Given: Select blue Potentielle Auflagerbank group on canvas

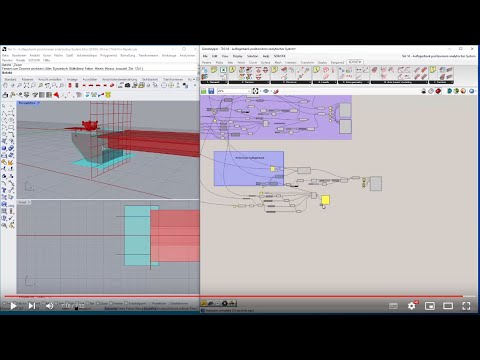Looking at the screenshot, I should coord(249,168).
